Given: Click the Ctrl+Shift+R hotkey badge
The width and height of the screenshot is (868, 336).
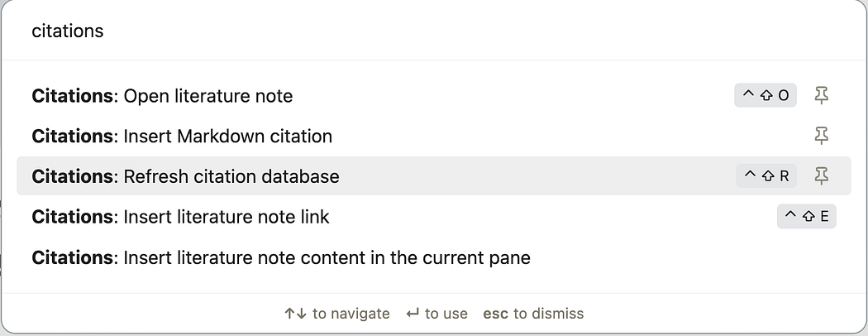Looking at the screenshot, I should click(x=766, y=175).
